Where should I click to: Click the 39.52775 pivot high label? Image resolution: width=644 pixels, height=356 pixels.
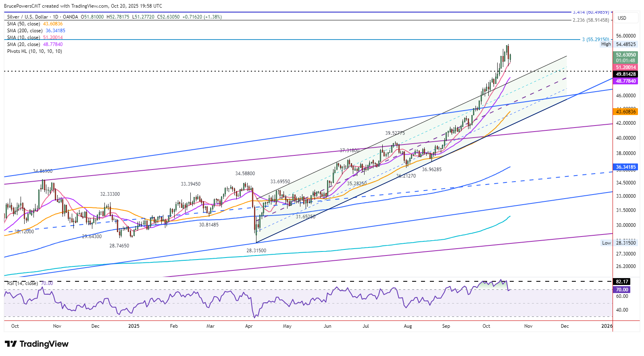pyautogui.click(x=395, y=133)
